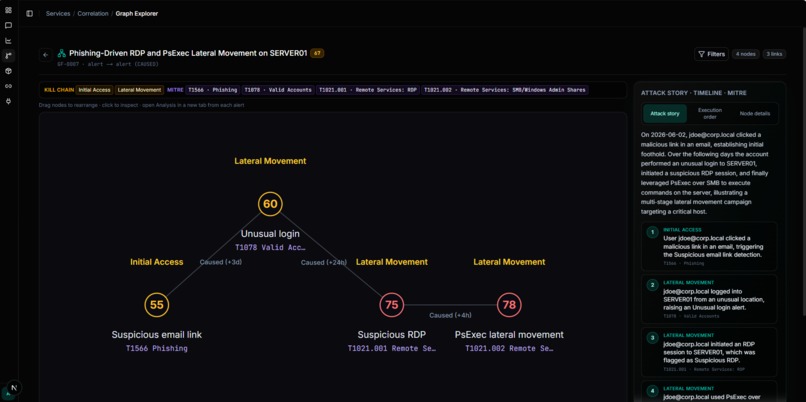Open the chain link icon in sidebar
The height and width of the screenshot is (402, 806).
(x=8, y=86)
